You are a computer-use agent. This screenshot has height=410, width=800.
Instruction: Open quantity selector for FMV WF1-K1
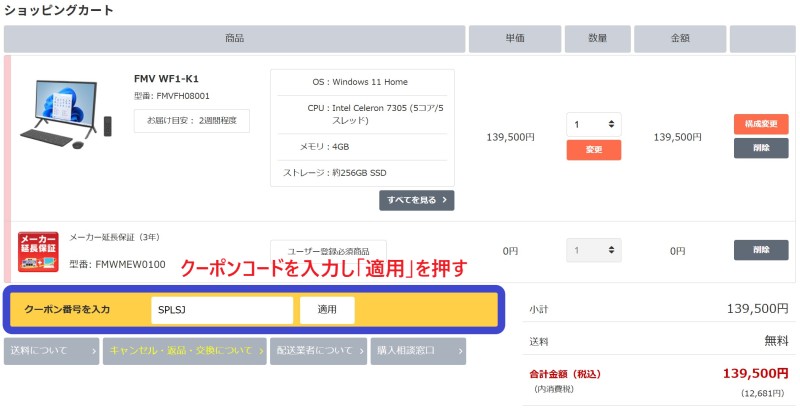pyautogui.click(x=594, y=124)
